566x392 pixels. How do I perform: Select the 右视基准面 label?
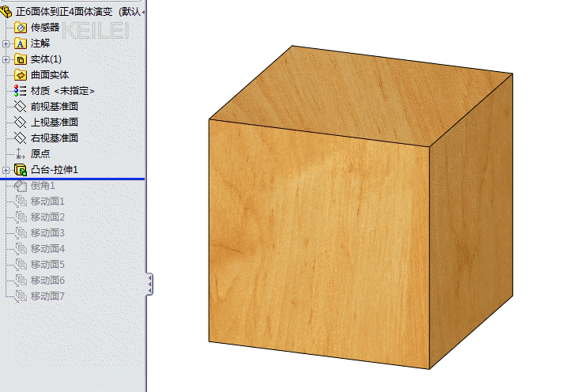click(55, 138)
